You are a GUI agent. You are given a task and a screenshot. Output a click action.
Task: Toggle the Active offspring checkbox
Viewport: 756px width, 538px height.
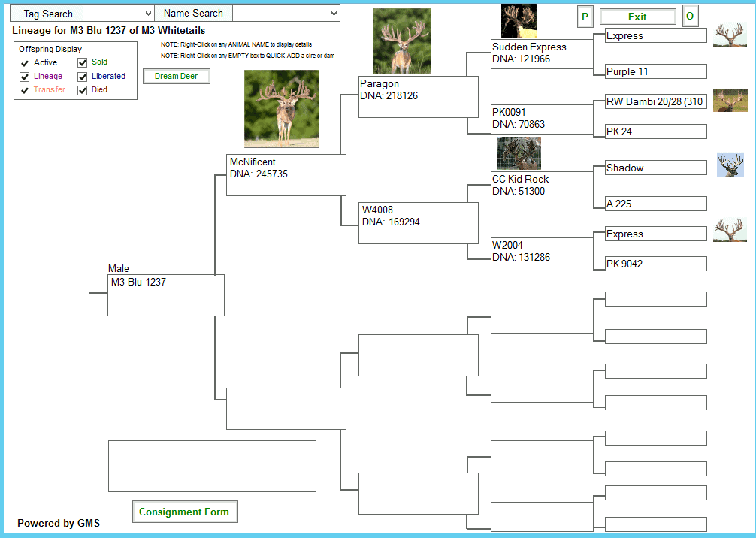point(25,63)
